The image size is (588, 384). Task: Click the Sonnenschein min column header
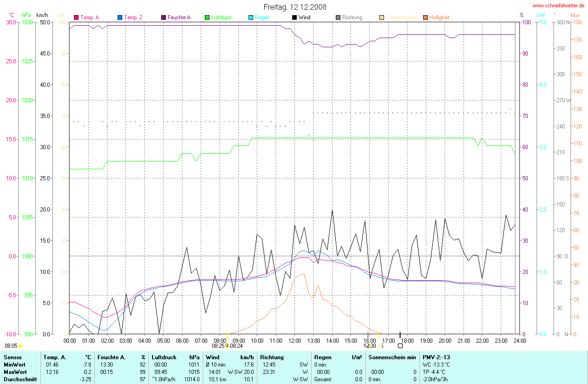pos(392,357)
